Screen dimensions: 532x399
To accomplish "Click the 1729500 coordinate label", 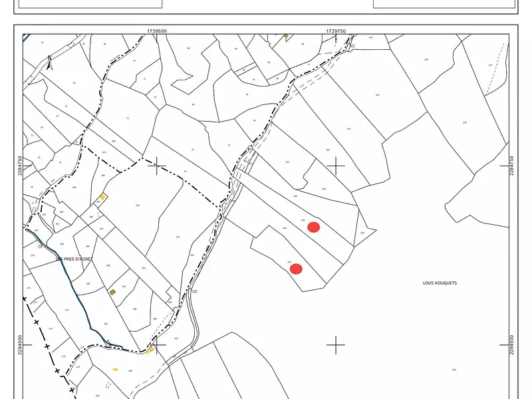I will [x=157, y=30].
